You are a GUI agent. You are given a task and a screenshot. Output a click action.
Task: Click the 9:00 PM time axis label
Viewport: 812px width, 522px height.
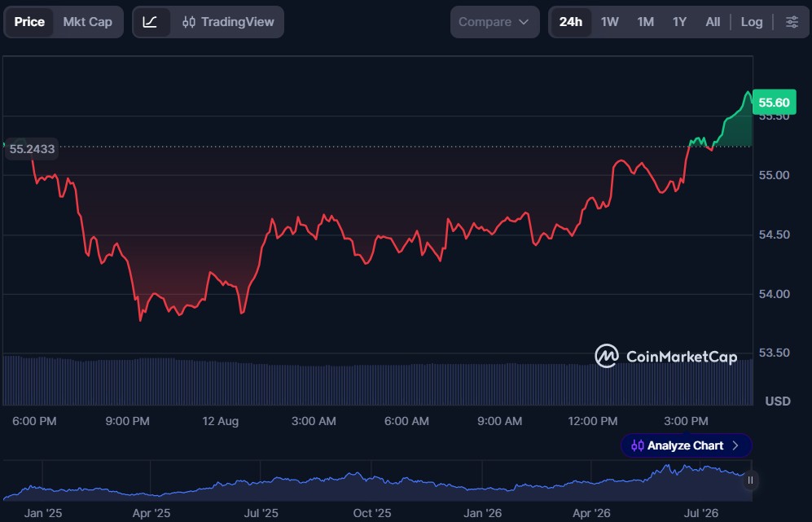pyautogui.click(x=127, y=422)
